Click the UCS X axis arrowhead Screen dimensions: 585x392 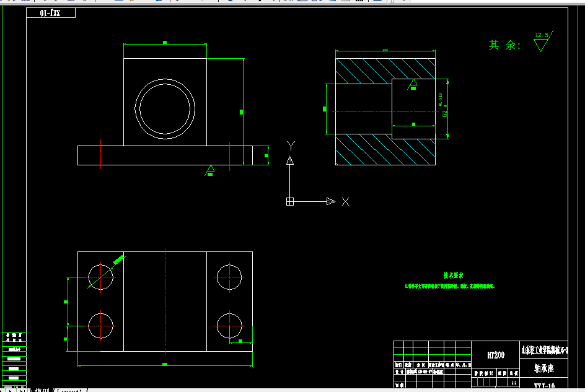331,201
